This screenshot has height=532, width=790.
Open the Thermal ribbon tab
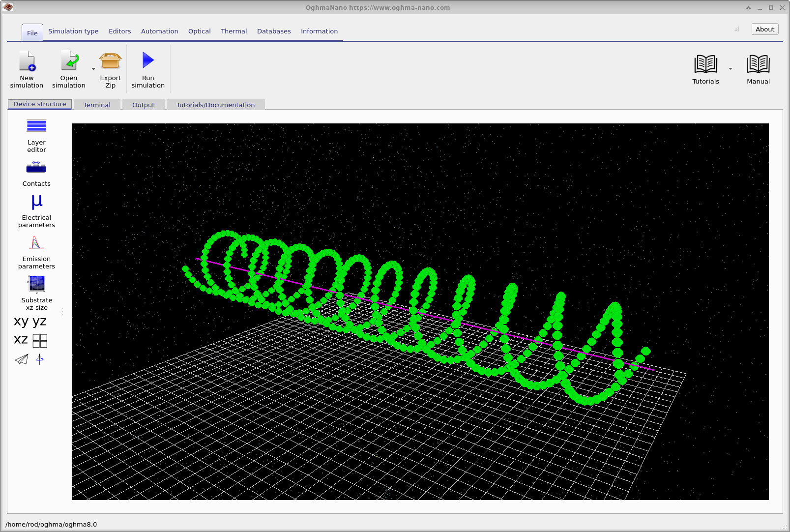[x=234, y=31]
